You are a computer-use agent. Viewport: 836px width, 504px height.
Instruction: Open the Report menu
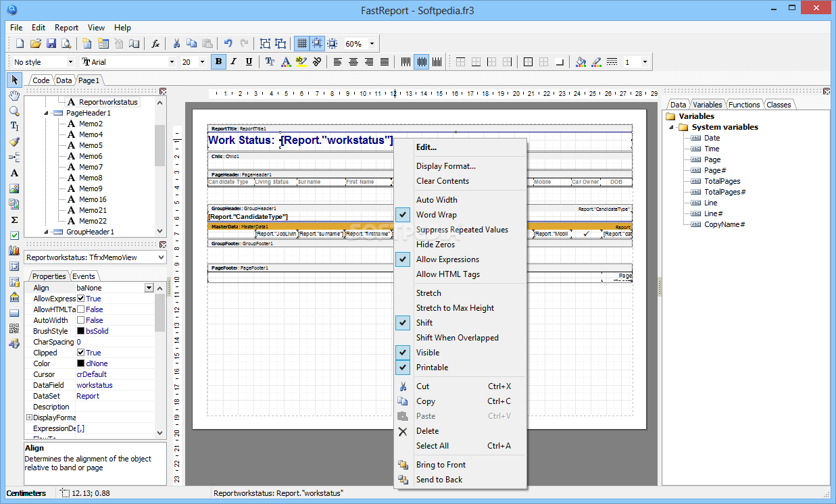pyautogui.click(x=66, y=28)
